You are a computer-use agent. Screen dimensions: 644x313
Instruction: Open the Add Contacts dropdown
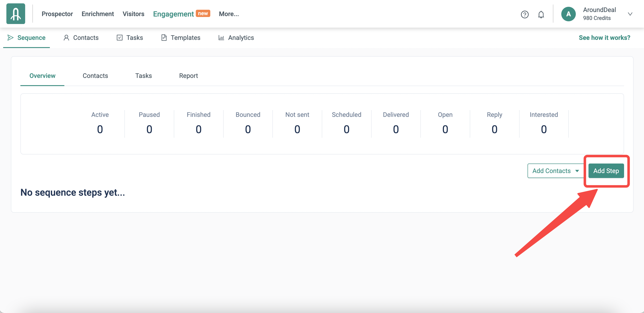(x=555, y=171)
